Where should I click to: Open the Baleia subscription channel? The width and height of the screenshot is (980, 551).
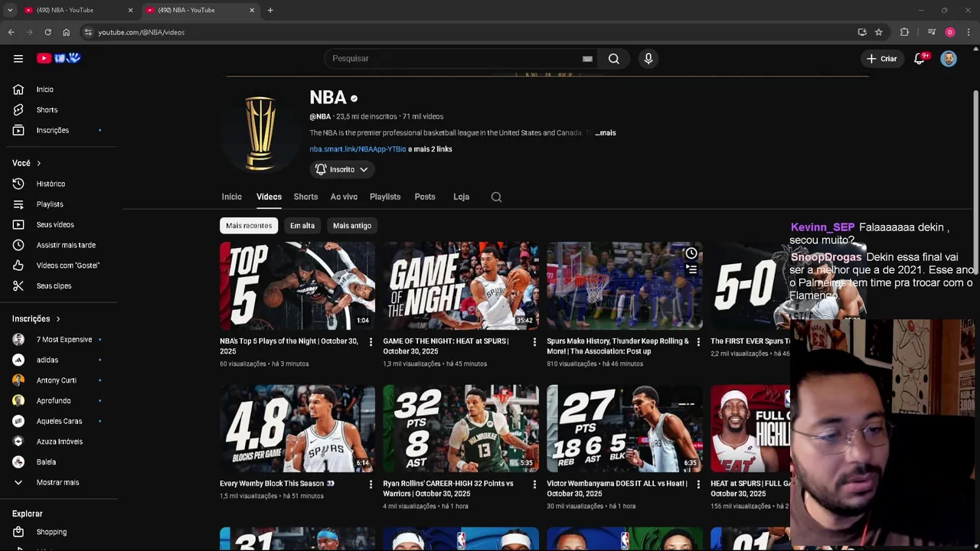click(x=59, y=462)
